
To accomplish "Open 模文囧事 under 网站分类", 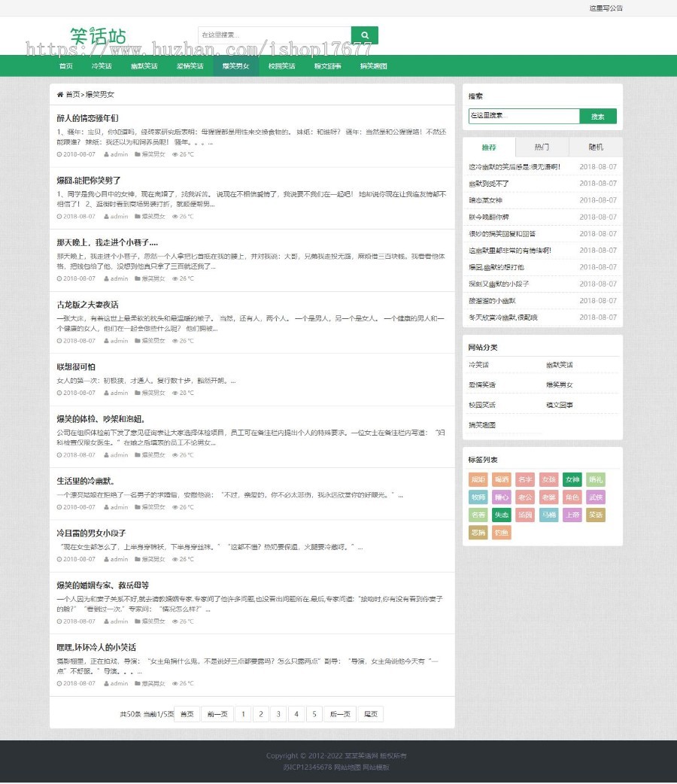I will [x=560, y=405].
